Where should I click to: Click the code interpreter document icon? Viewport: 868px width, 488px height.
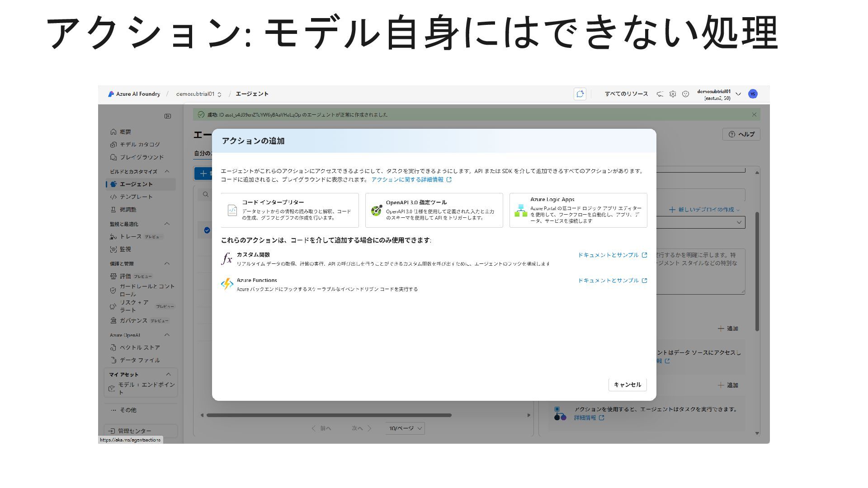coord(232,210)
